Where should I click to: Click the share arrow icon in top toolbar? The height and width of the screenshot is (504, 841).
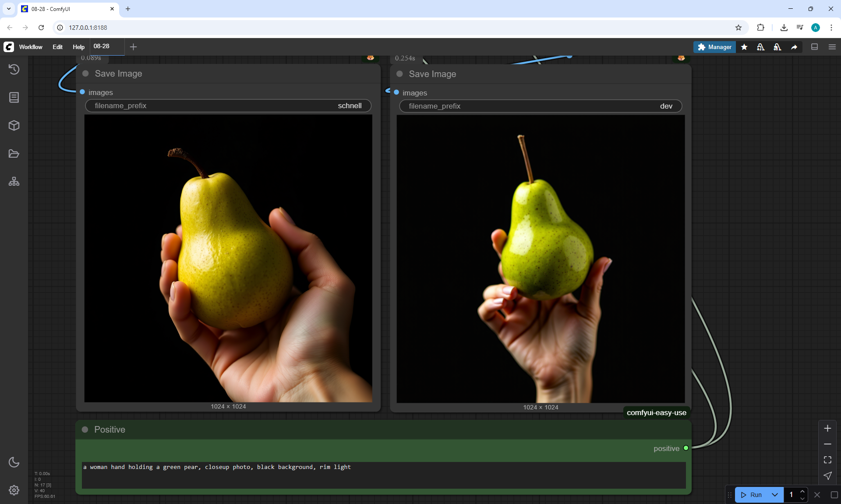point(794,47)
